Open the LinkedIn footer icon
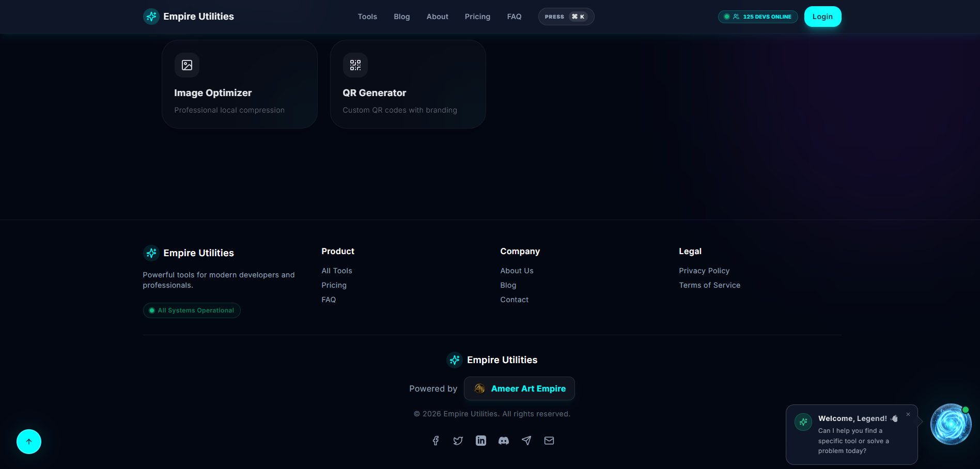 pos(481,441)
